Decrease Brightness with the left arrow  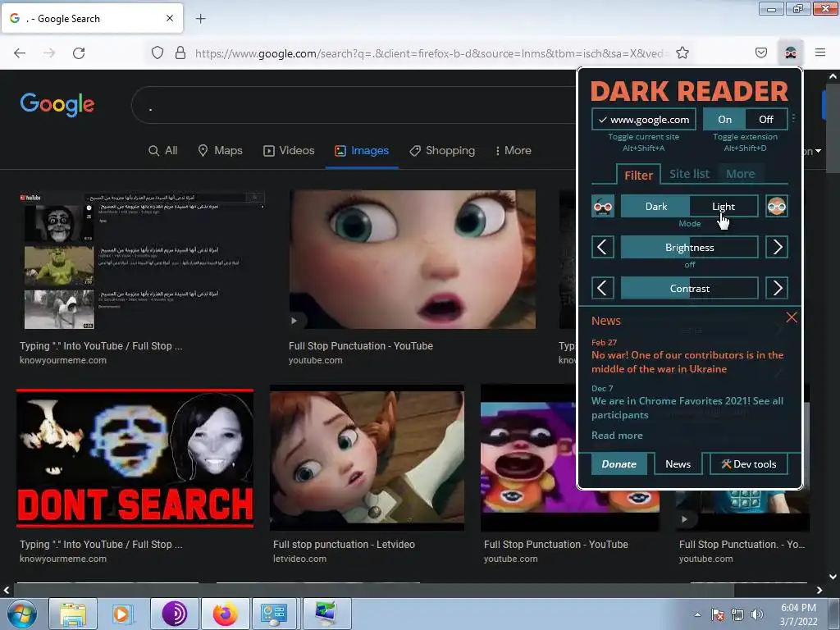[x=603, y=247]
